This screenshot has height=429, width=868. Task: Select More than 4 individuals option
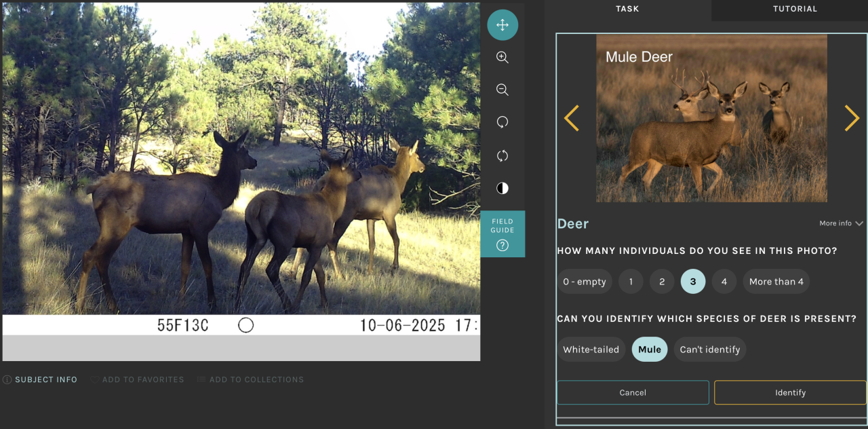point(776,282)
